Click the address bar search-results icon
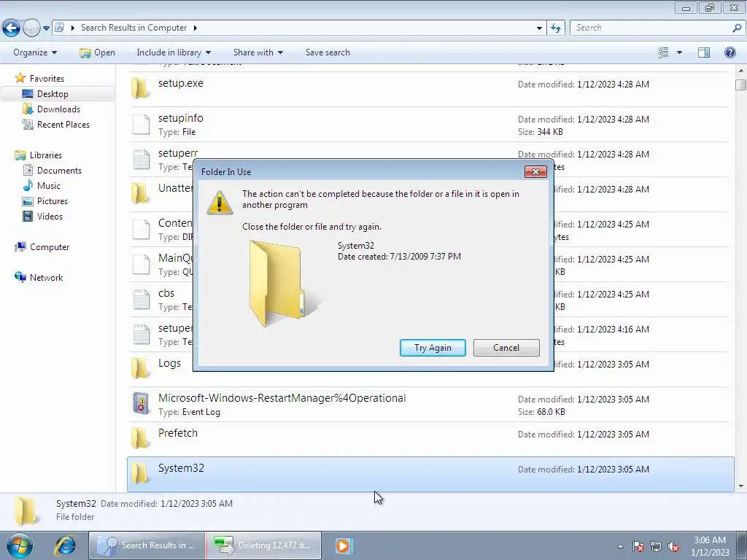 click(x=60, y=28)
